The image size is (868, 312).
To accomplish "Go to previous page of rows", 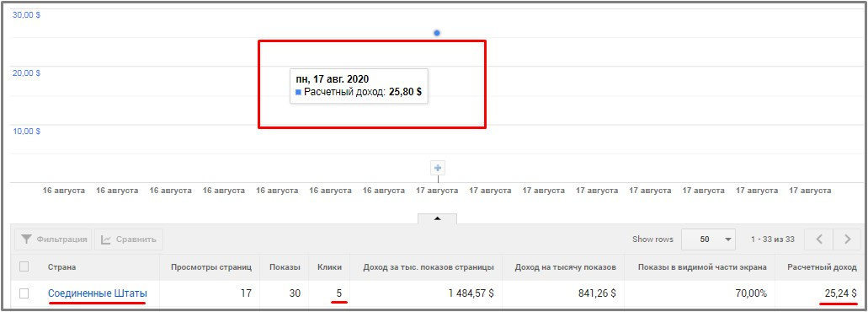I will [x=818, y=239].
